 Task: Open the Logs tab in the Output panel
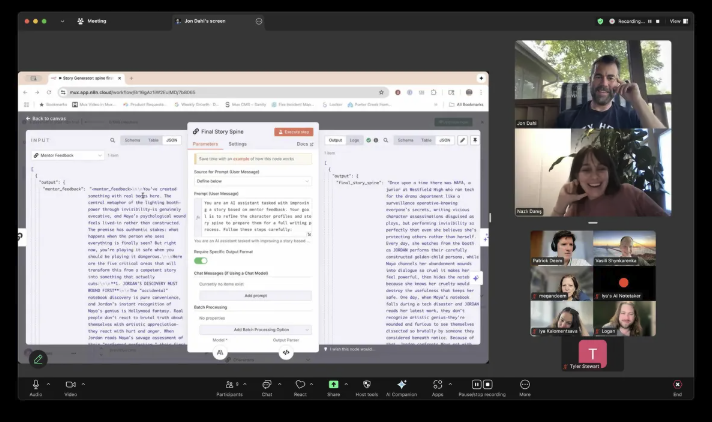click(355, 140)
